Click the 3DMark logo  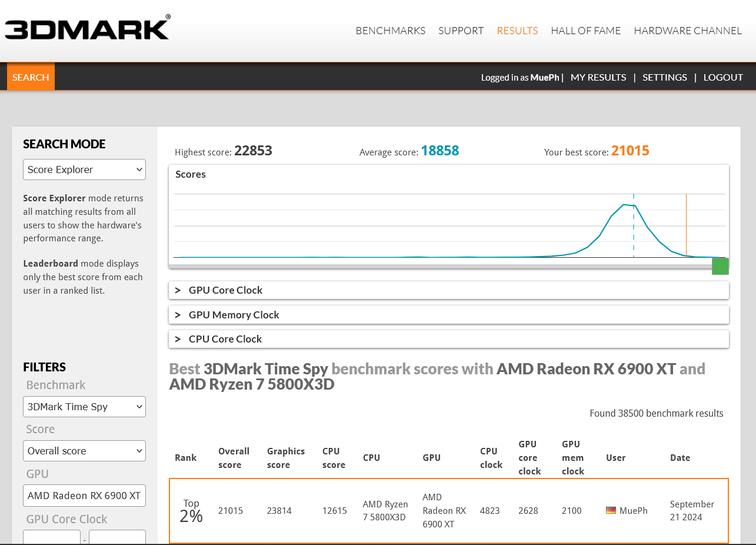[88, 28]
